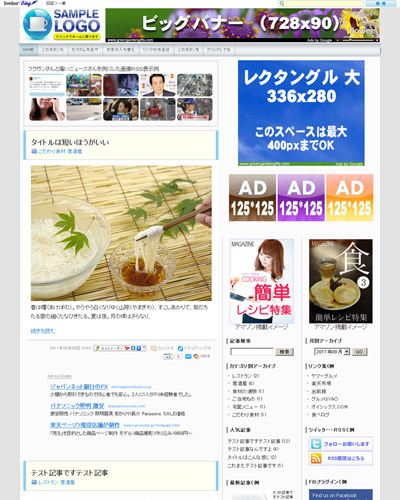
Task: Click the こだわり食材 居酒屋 category link under first title
Action: pyautogui.click(x=60, y=151)
